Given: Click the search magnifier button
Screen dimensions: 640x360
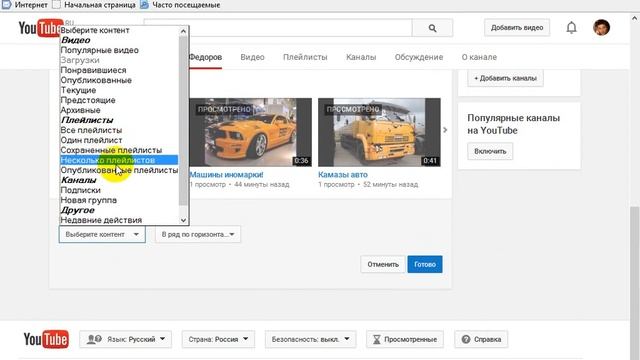Looking at the screenshot, I should 432,28.
